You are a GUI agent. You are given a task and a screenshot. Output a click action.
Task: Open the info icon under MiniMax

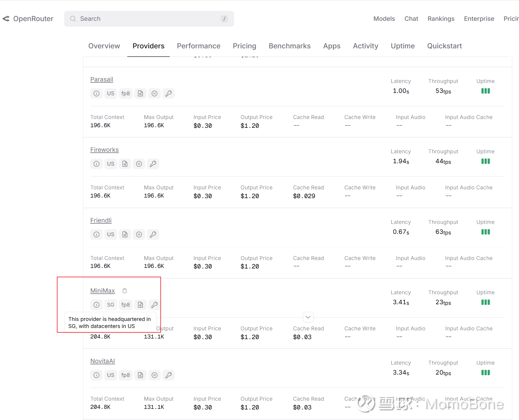[96, 305]
